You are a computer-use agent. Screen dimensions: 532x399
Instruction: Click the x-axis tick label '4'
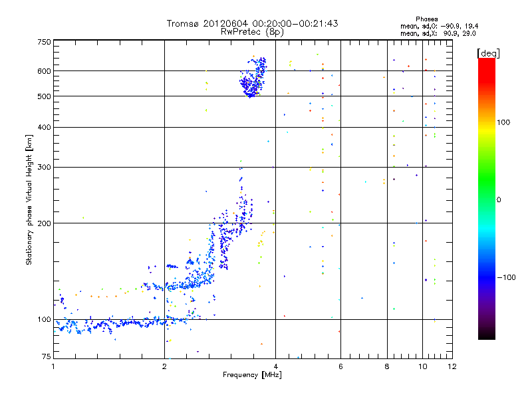pos(275,366)
